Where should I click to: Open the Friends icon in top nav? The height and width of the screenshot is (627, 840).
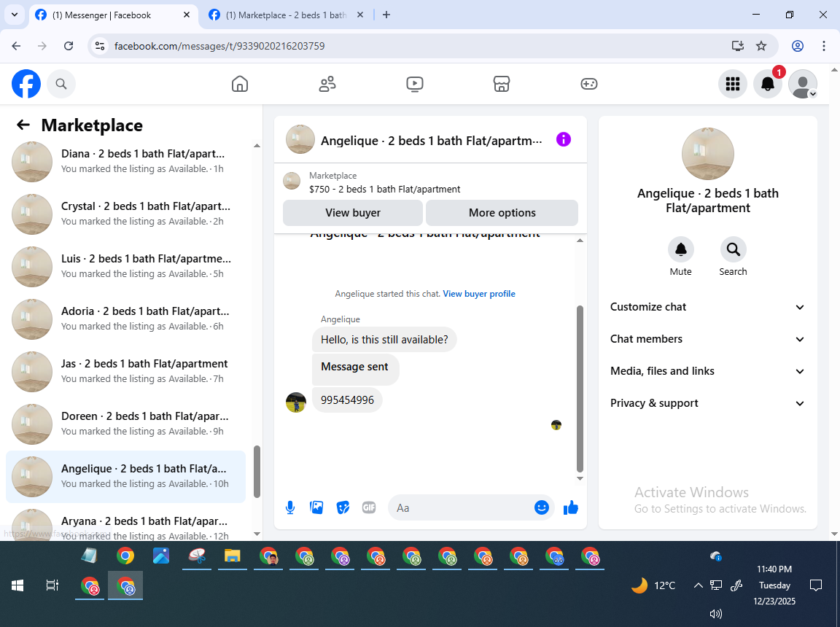tap(327, 84)
